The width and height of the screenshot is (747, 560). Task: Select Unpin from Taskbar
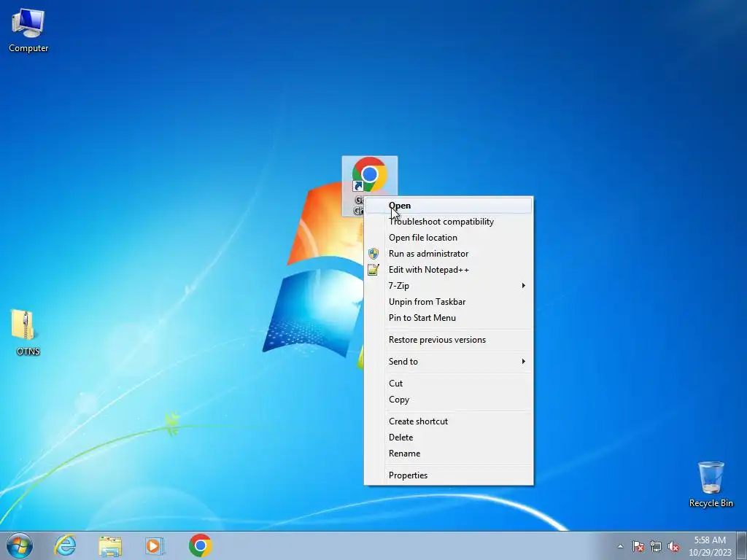click(449, 302)
